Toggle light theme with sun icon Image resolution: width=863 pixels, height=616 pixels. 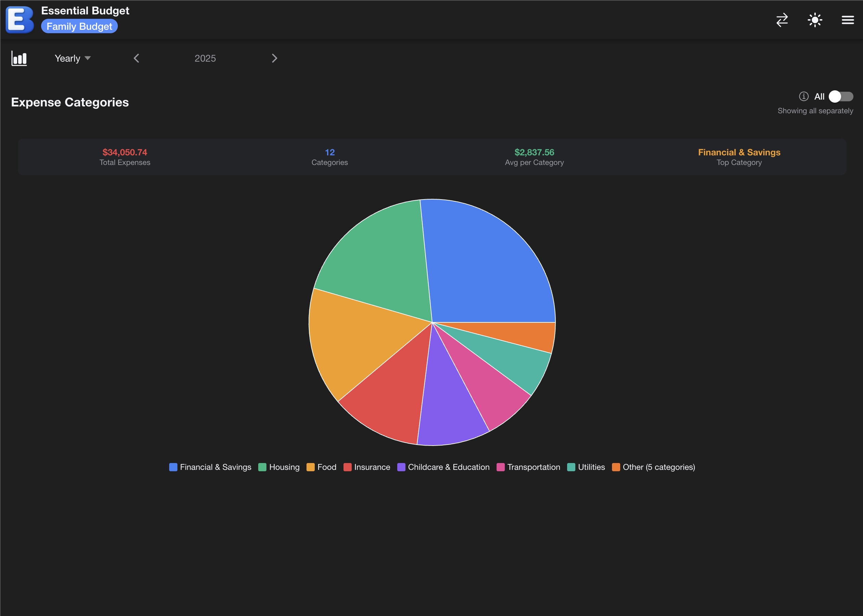(815, 20)
